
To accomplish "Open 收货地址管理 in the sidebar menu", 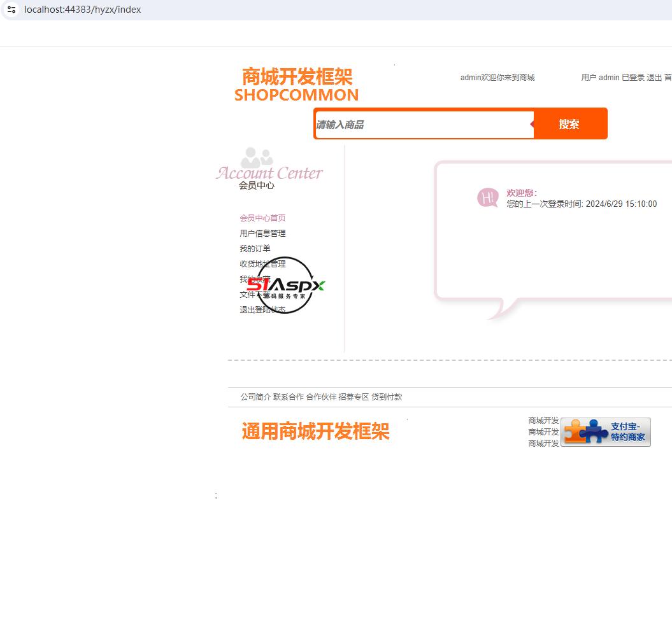I will [x=262, y=264].
